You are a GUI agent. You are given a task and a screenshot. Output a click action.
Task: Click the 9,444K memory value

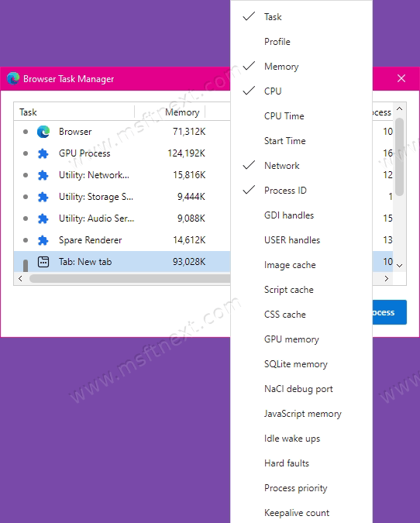coord(191,197)
